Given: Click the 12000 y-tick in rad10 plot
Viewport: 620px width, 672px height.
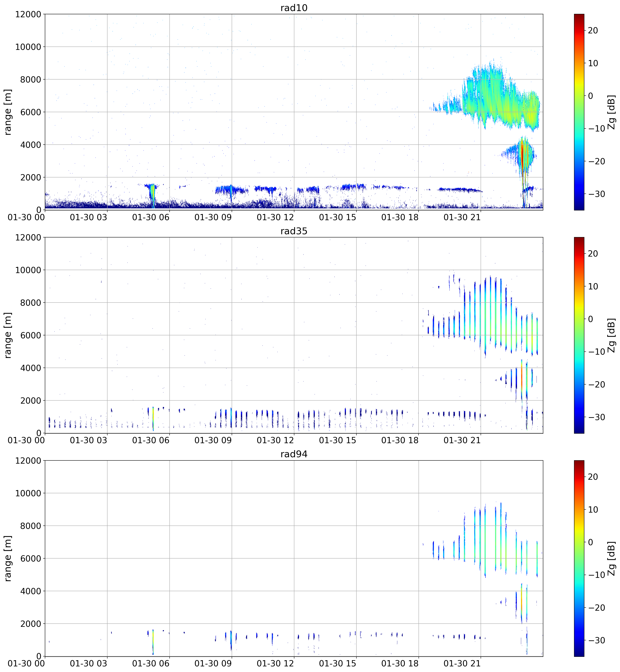Looking at the screenshot, I should (x=28, y=14).
